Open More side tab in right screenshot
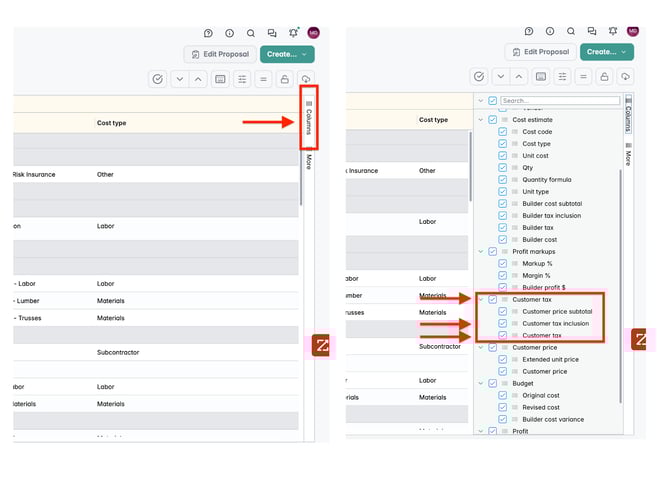 coord(627,158)
